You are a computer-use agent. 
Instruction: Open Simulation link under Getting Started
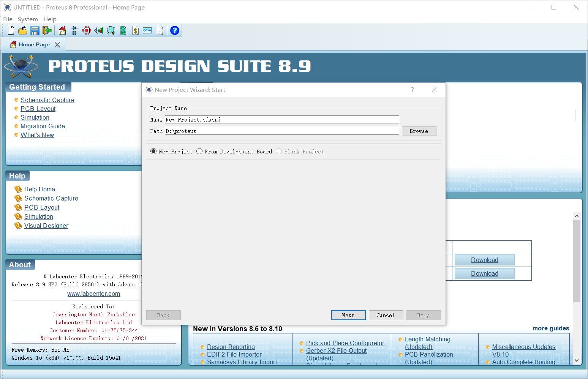tap(35, 117)
